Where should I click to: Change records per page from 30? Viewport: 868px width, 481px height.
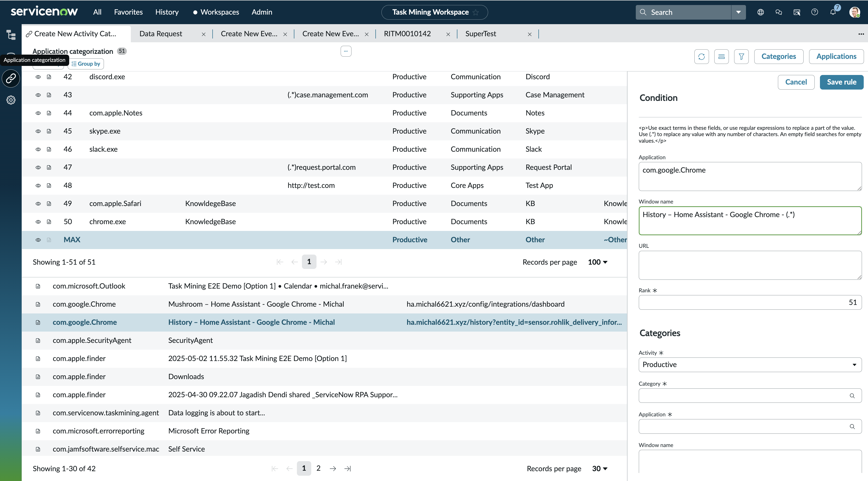tap(600, 468)
